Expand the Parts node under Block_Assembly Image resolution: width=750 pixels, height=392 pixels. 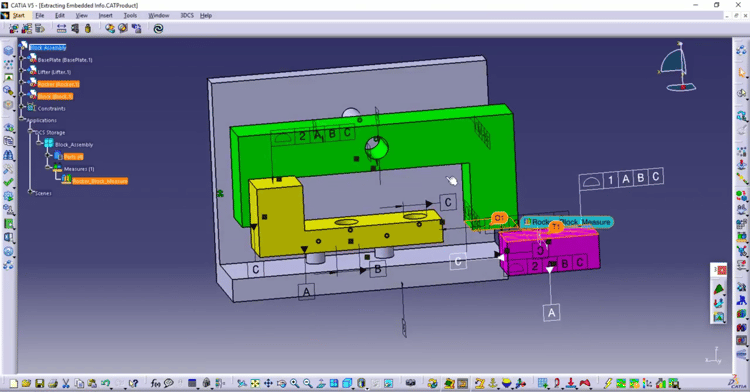48,156
